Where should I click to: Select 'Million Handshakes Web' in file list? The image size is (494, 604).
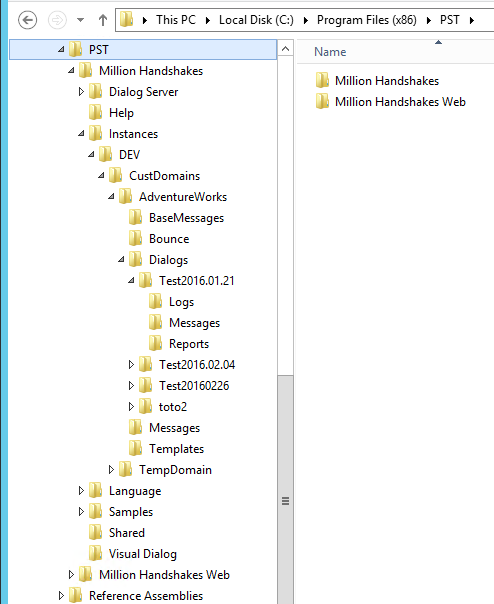(400, 102)
